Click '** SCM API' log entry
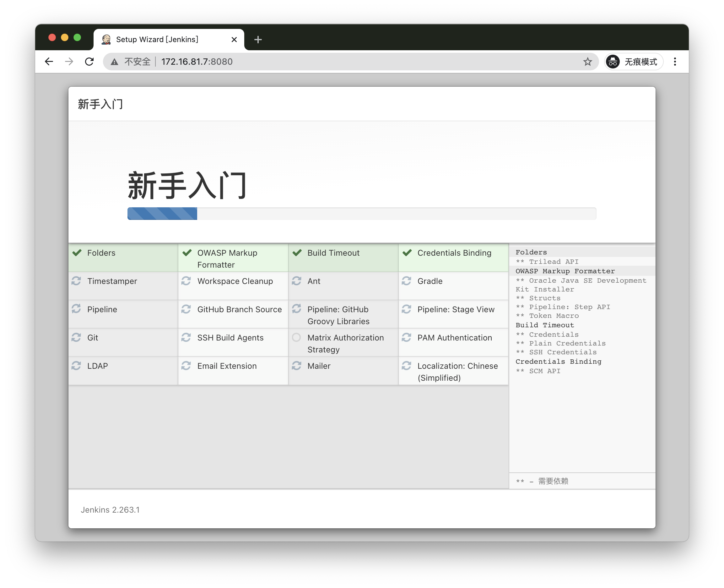 click(x=538, y=371)
